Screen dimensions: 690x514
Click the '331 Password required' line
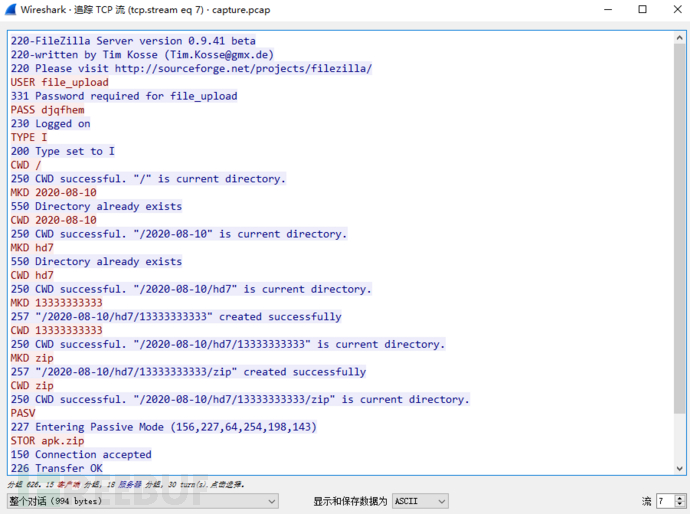[124, 96]
